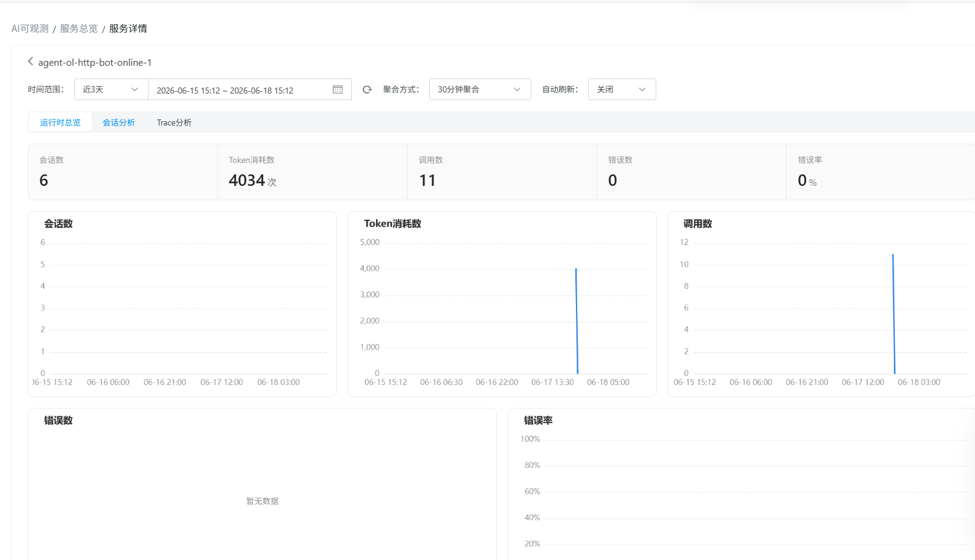Click the 暂无数据 empty state text
Image resolution: width=975 pixels, height=560 pixels.
pos(263,501)
